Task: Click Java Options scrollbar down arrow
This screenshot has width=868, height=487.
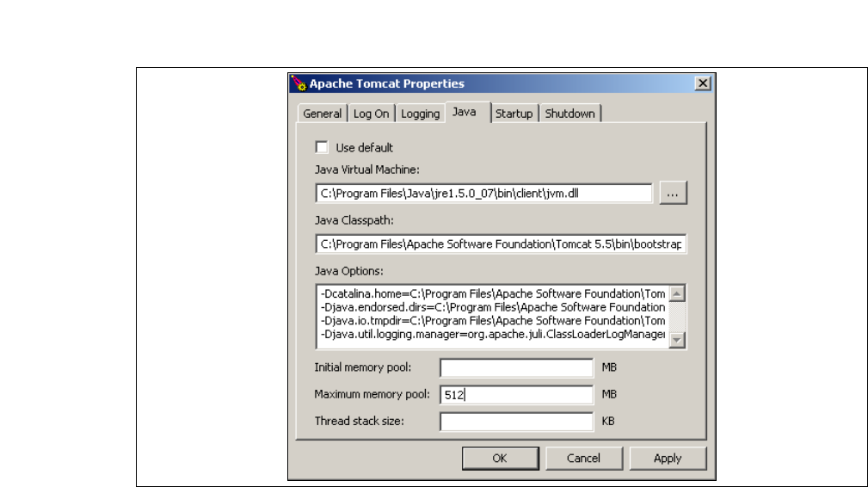Action: (676, 340)
